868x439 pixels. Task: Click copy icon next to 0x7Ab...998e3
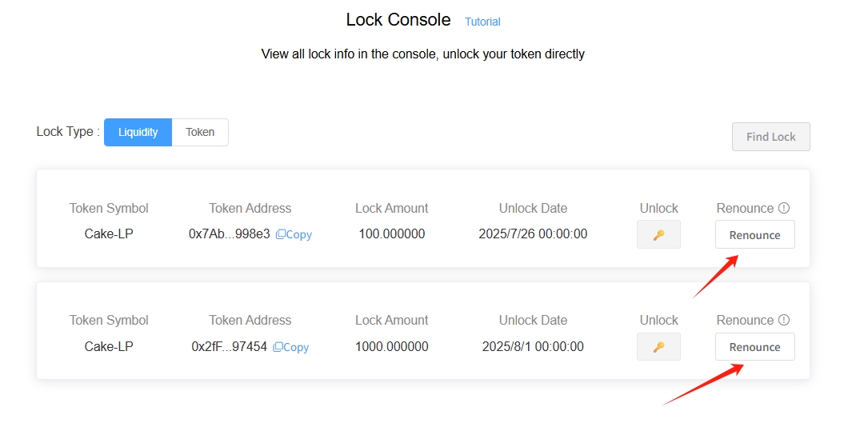281,235
